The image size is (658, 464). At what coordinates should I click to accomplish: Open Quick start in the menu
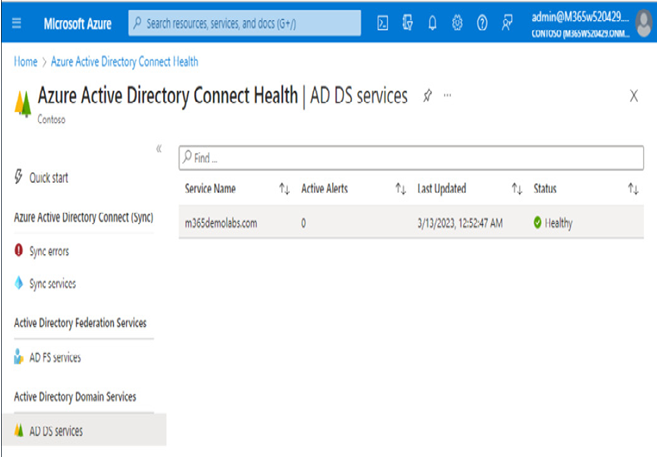pos(49,177)
